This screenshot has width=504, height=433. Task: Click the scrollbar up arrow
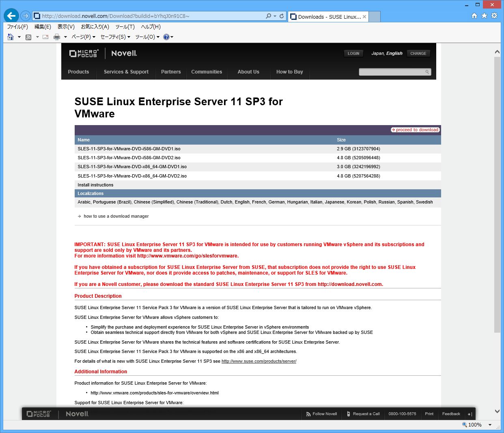click(497, 52)
